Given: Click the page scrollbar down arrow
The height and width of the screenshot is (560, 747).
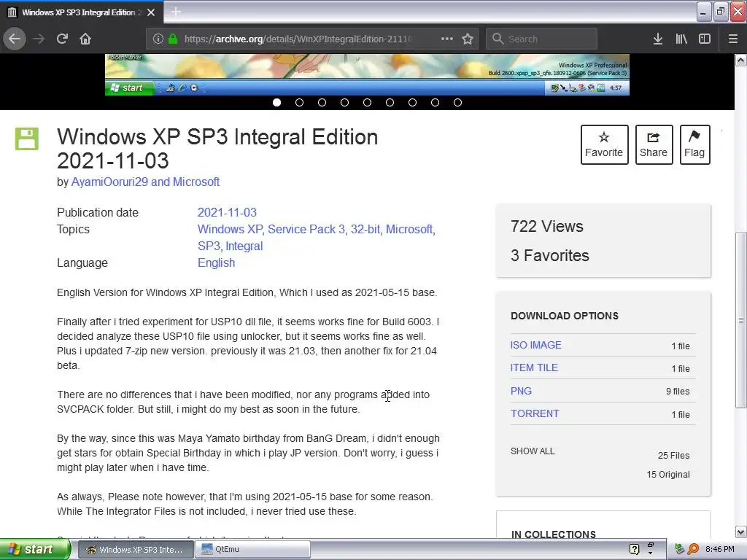Looking at the screenshot, I should tap(741, 532).
